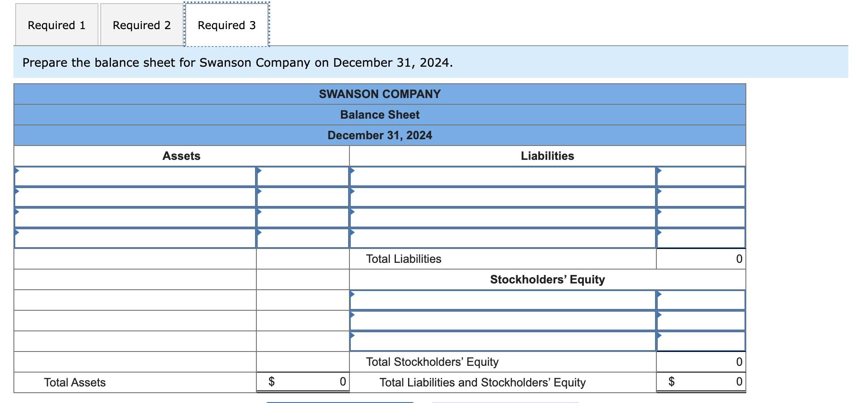868x403 pixels.
Task: Open fourth asset name dropdown
Action: (135, 238)
